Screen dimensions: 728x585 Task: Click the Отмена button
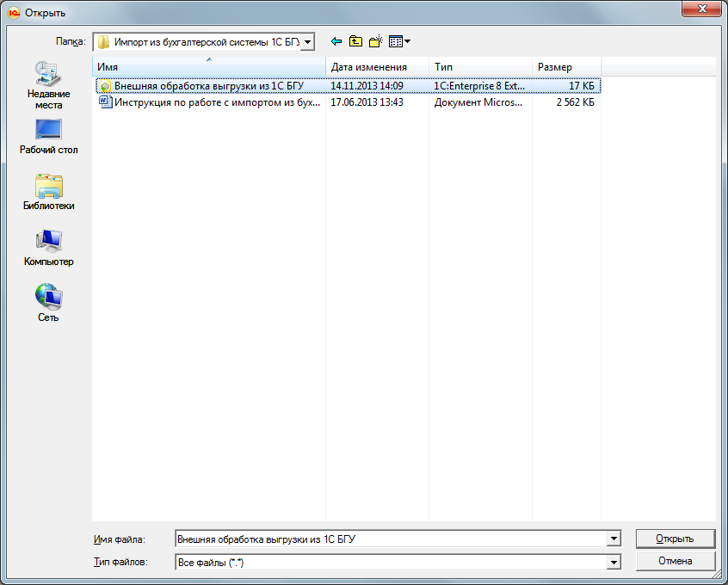pos(675,561)
